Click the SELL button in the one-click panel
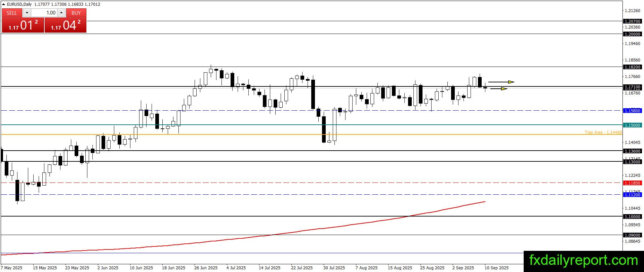 click(x=12, y=13)
